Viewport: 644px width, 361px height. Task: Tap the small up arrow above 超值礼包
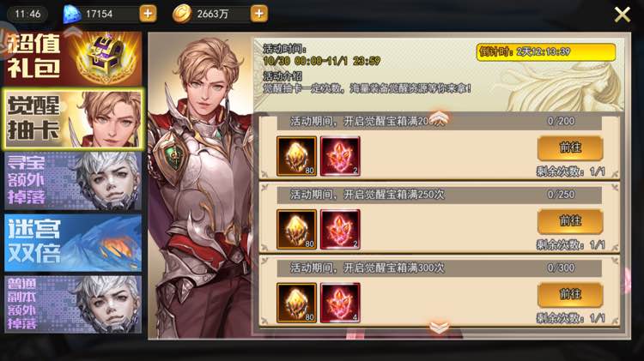tap(72, 30)
